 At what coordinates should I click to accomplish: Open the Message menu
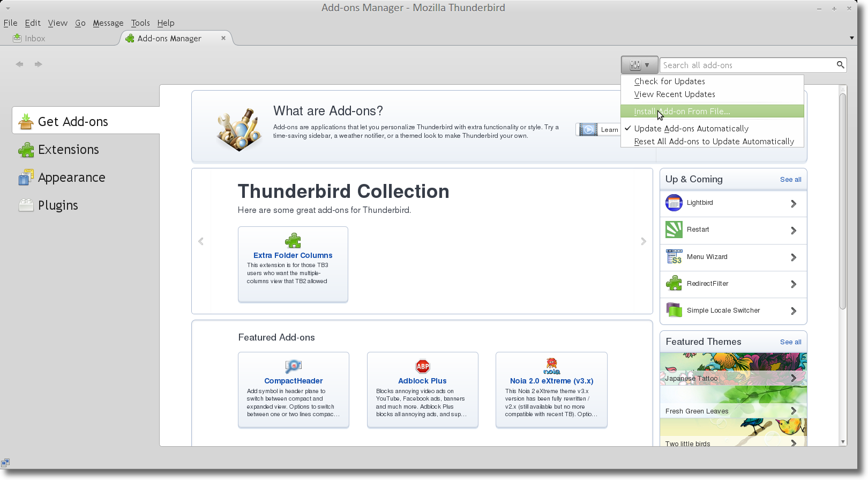pyautogui.click(x=108, y=23)
